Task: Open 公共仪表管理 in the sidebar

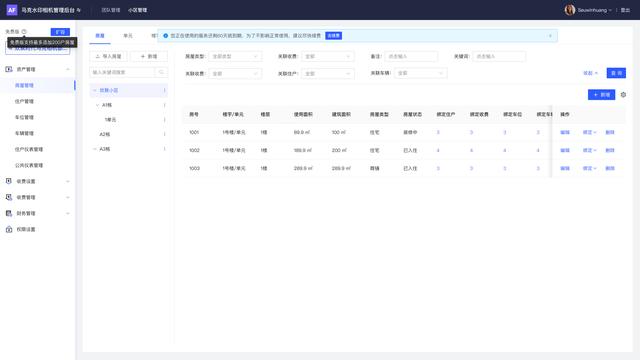Action: pos(29,165)
